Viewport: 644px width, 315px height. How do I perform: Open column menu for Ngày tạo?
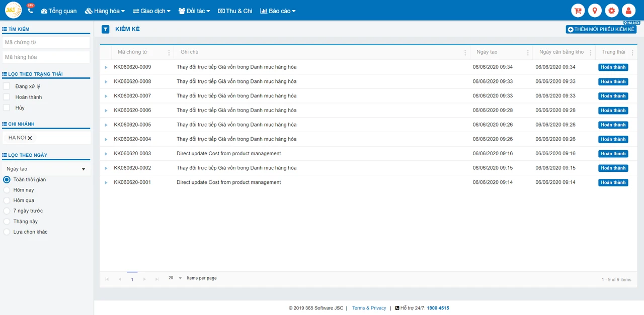[x=528, y=52]
